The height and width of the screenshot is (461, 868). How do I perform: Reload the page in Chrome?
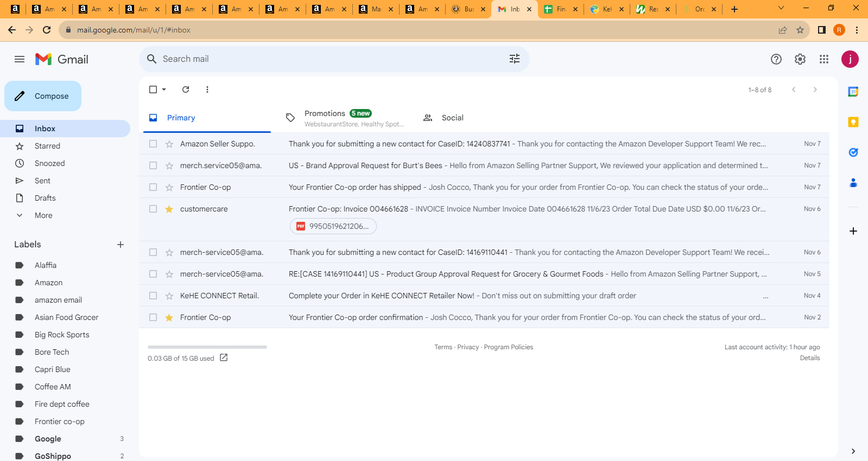point(47,30)
